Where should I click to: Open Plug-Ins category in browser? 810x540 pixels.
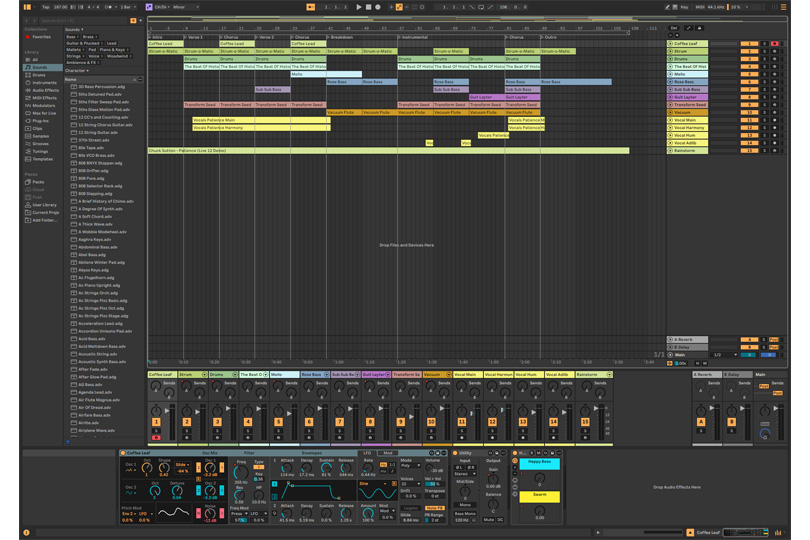40,121
